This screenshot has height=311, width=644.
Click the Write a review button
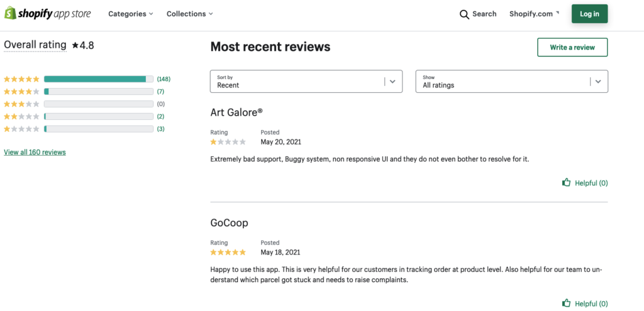tap(572, 47)
